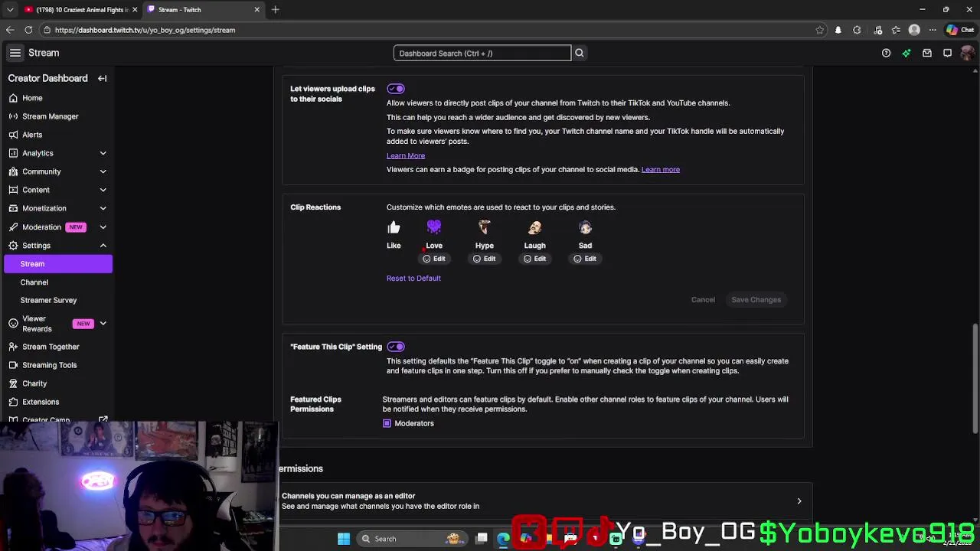Screen dimensions: 980x551
Task: Go to Home in the sidebar
Action: (57, 98)
